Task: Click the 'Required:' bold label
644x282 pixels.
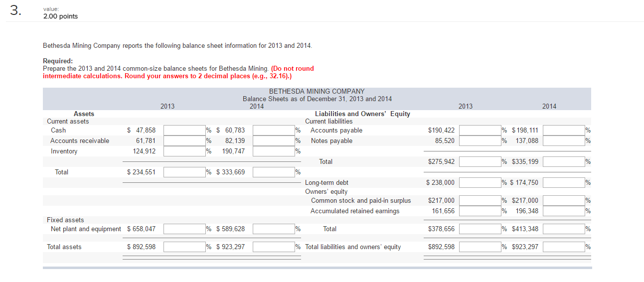Action: click(58, 61)
